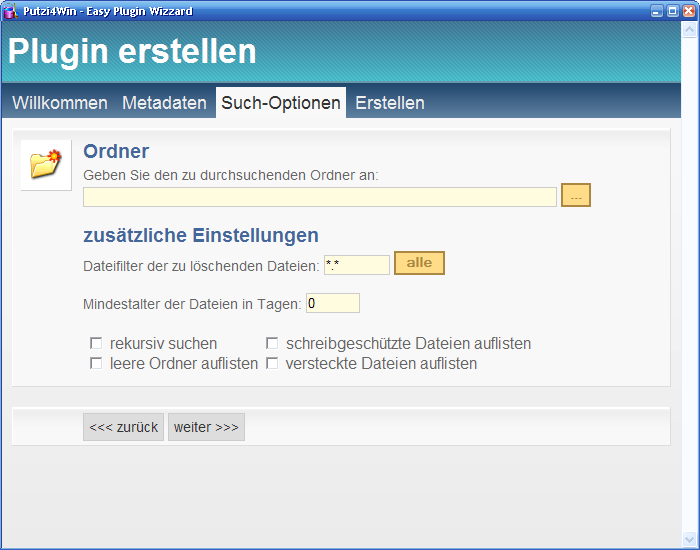Image resolution: width=700 pixels, height=550 pixels.
Task: Click the Plugin erstellen title
Action: [x=132, y=51]
